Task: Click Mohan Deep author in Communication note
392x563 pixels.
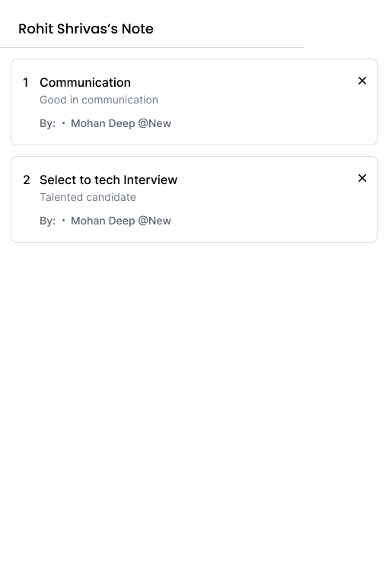Action: click(x=103, y=123)
